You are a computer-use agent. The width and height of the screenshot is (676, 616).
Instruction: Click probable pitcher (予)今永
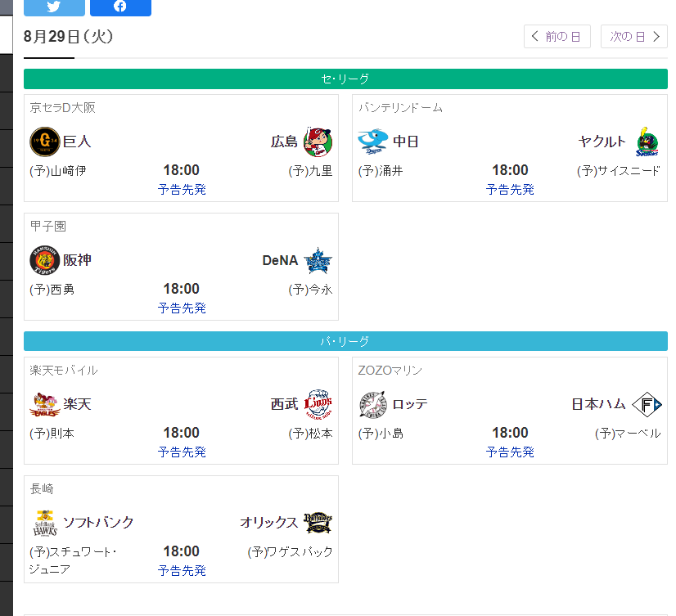pyautogui.click(x=310, y=290)
